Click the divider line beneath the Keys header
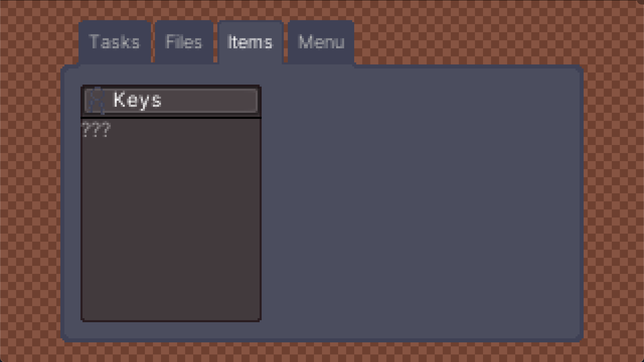The height and width of the screenshot is (362, 644). (x=171, y=118)
